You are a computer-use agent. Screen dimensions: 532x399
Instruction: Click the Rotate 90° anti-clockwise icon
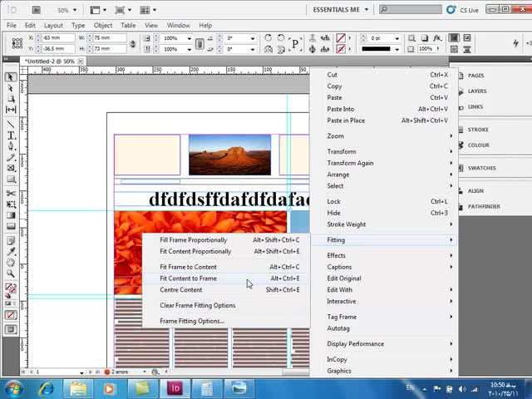[281, 37]
